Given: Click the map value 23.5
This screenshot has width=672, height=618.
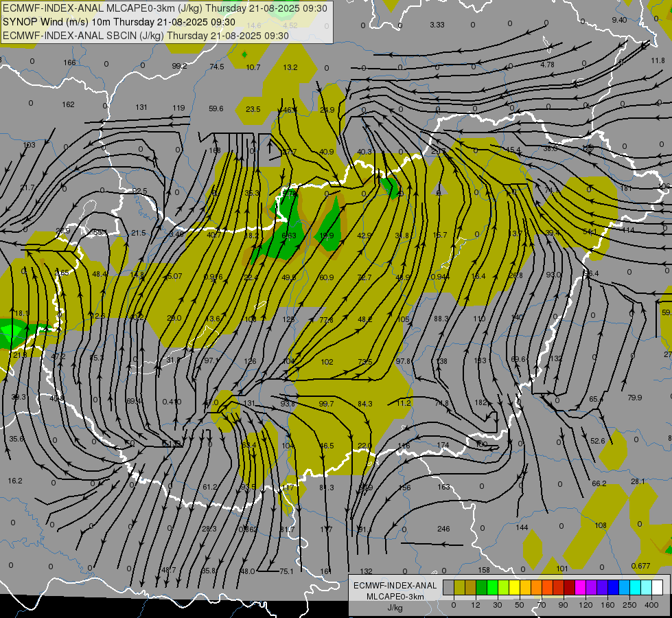Looking at the screenshot, I should pos(253,109).
